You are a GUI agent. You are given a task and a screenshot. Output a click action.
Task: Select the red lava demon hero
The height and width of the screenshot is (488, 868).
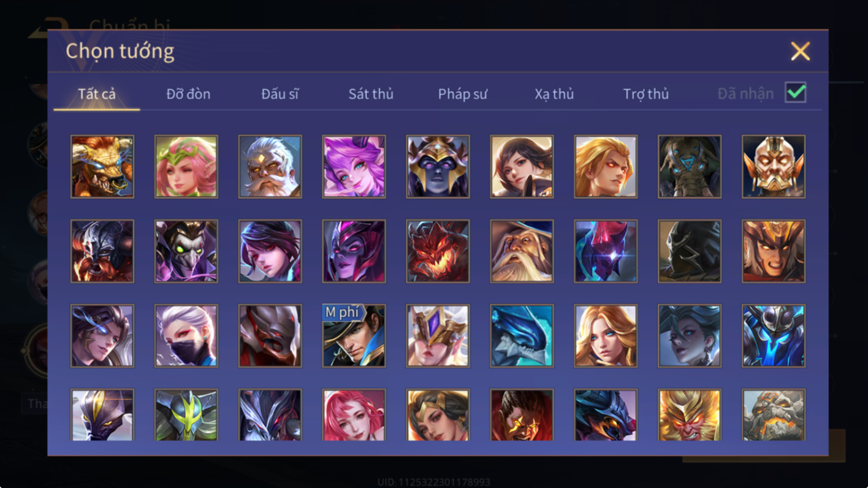(x=438, y=251)
